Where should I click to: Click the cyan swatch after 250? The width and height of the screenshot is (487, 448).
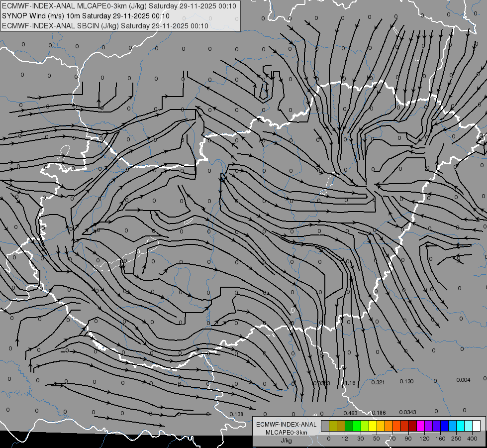(460, 426)
